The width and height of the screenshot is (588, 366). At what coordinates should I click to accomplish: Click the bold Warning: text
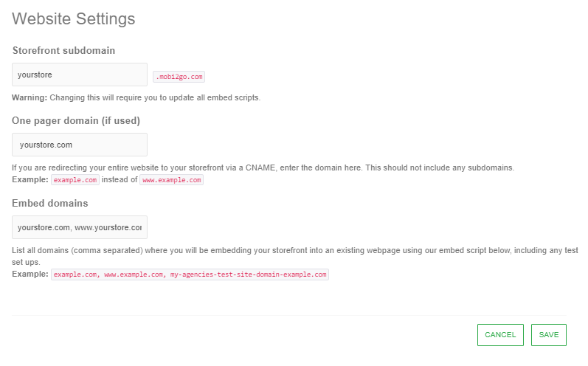pyautogui.click(x=30, y=97)
